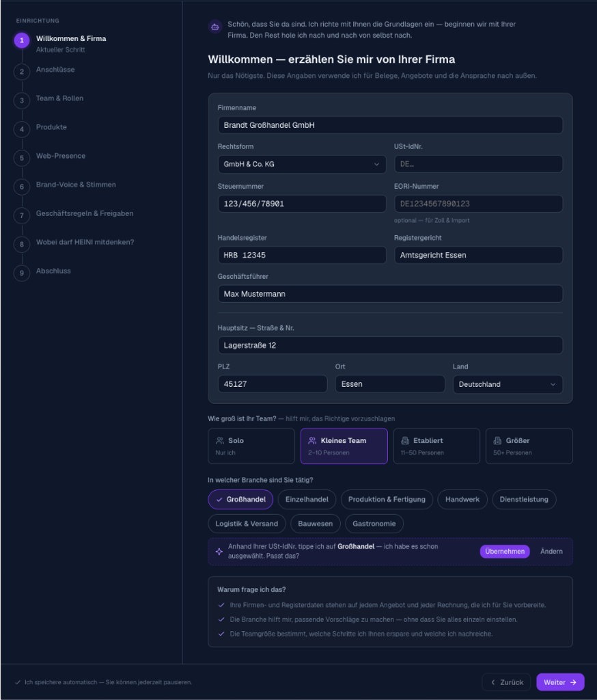Select the Etabliert 11–50 Personen option
This screenshot has height=700, width=597.
pos(436,446)
